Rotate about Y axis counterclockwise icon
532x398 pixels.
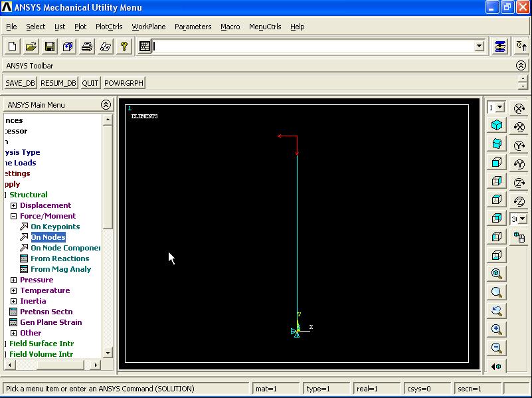[x=519, y=165]
